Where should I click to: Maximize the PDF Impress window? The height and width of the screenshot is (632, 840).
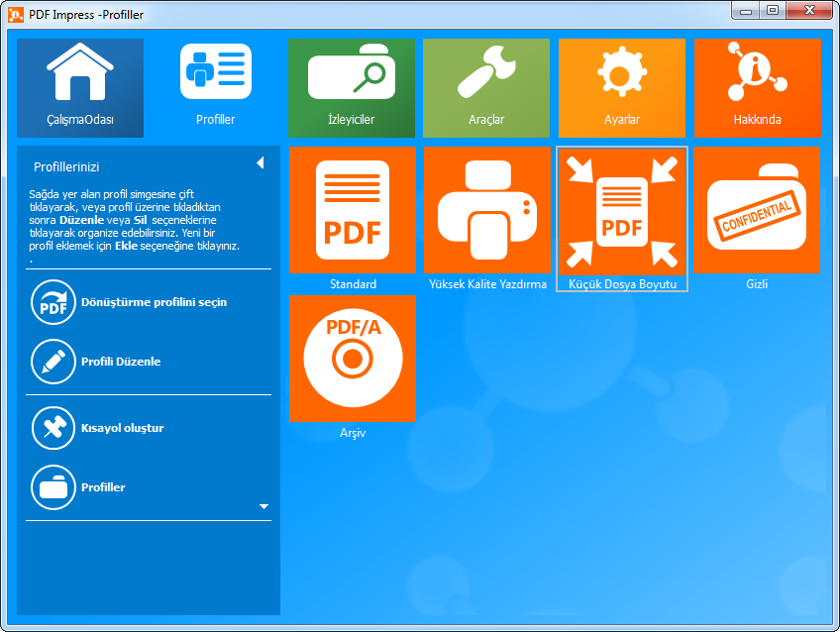(x=772, y=11)
